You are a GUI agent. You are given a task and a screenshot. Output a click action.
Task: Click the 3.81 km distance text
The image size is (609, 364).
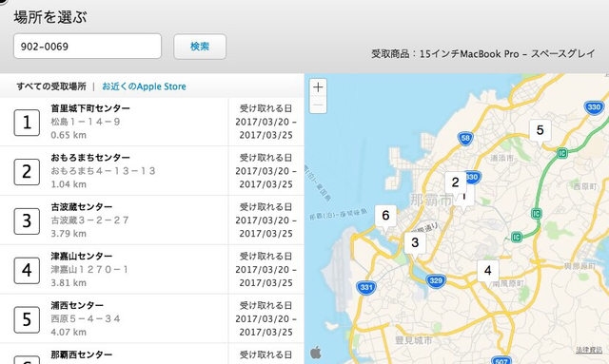[69, 283]
